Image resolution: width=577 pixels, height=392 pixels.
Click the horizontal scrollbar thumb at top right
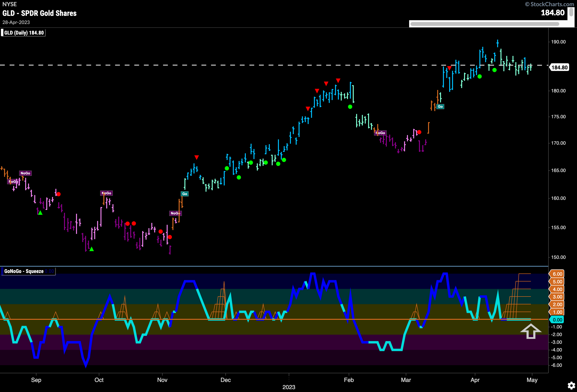click(x=485, y=24)
